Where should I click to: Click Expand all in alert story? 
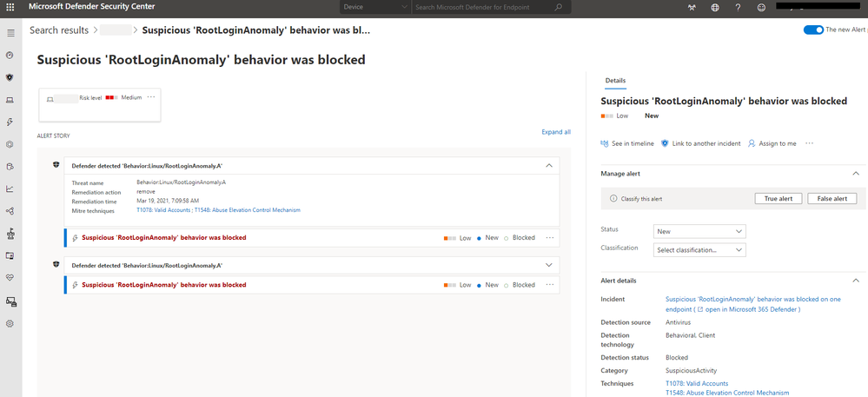[556, 132]
